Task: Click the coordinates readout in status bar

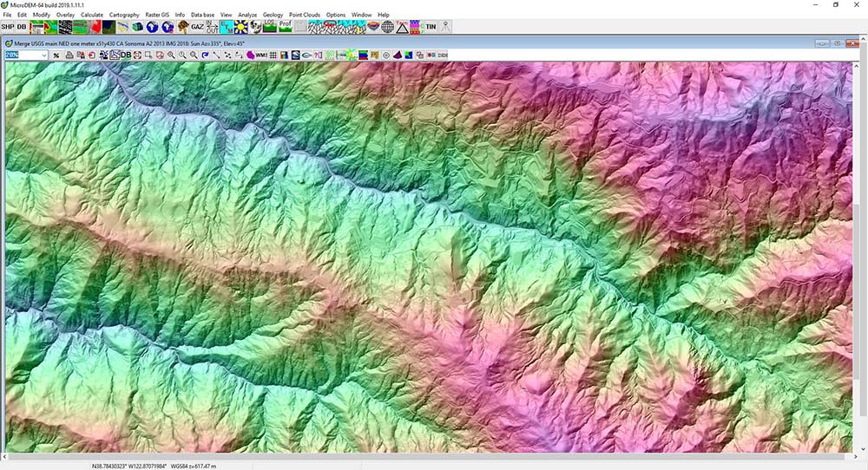Action: click(128, 467)
